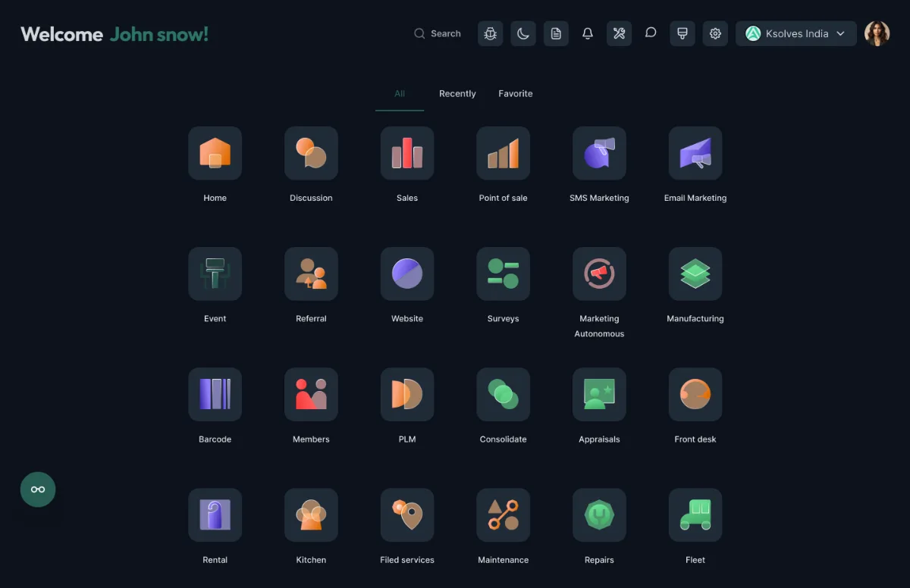Switch to the Favorite tab
The width and height of the screenshot is (910, 588).
[516, 94]
